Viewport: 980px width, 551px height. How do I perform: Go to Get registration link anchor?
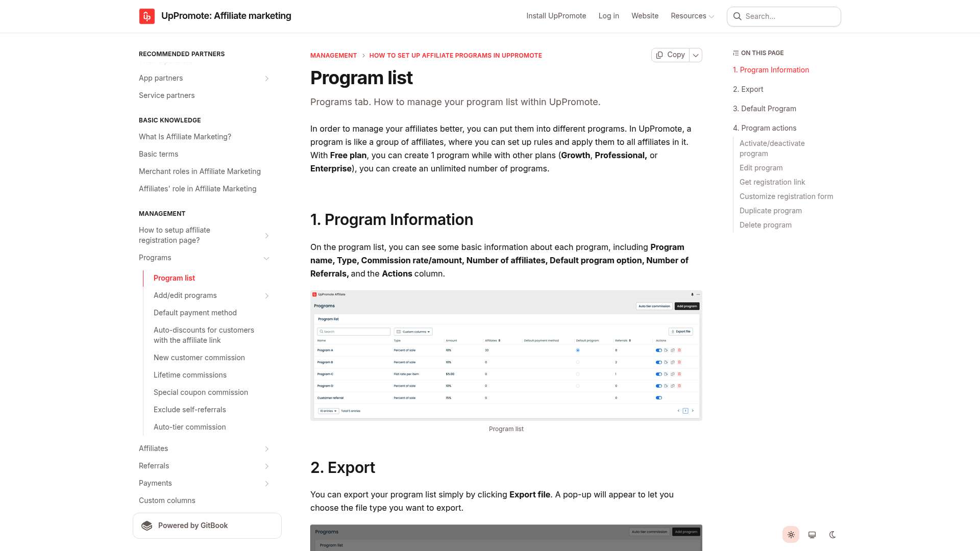tap(772, 182)
